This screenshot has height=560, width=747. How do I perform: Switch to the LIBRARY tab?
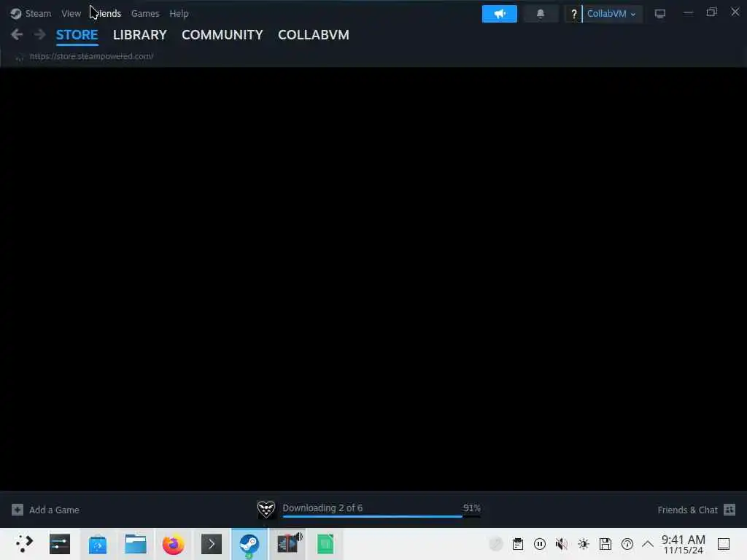(x=139, y=35)
